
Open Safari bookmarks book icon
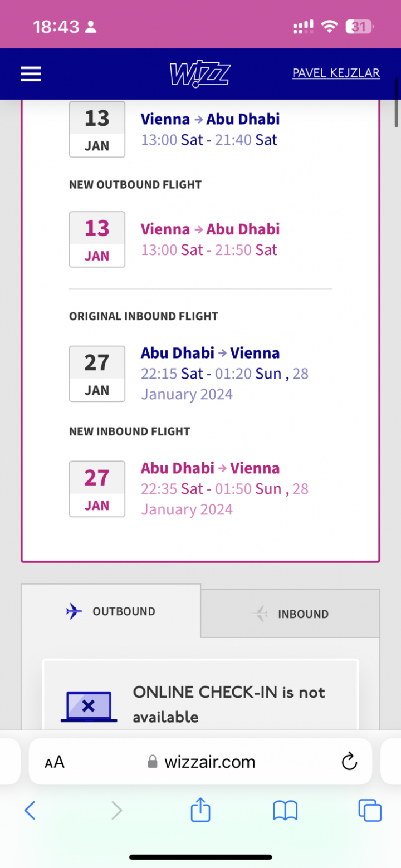click(x=285, y=810)
